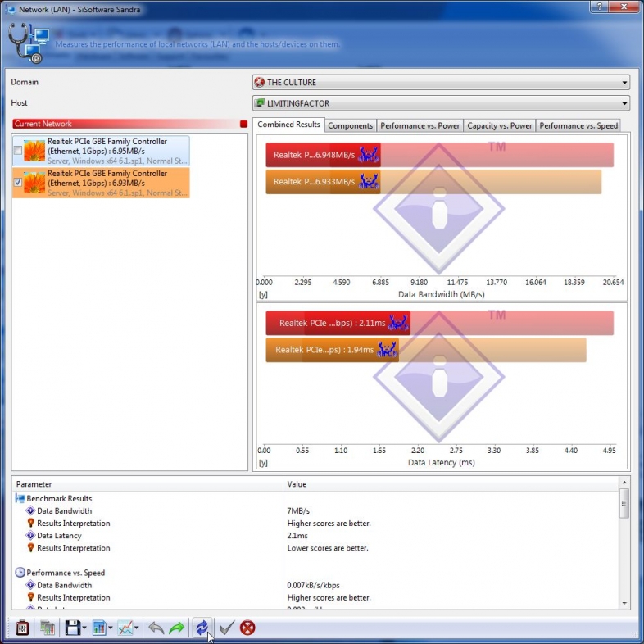Click the green forward arrow icon
This screenshot has height=644, width=644.
pos(177,628)
